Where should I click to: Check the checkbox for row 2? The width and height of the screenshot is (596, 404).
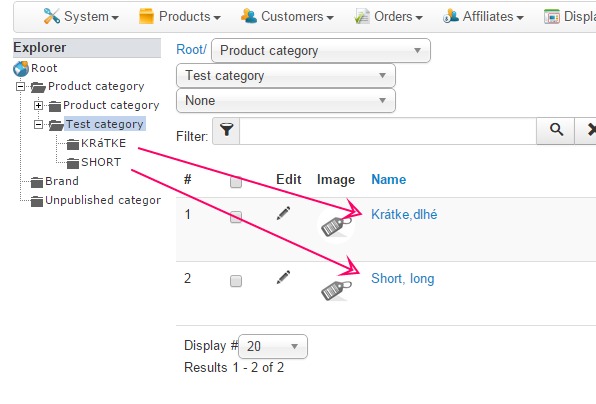pyautogui.click(x=236, y=281)
